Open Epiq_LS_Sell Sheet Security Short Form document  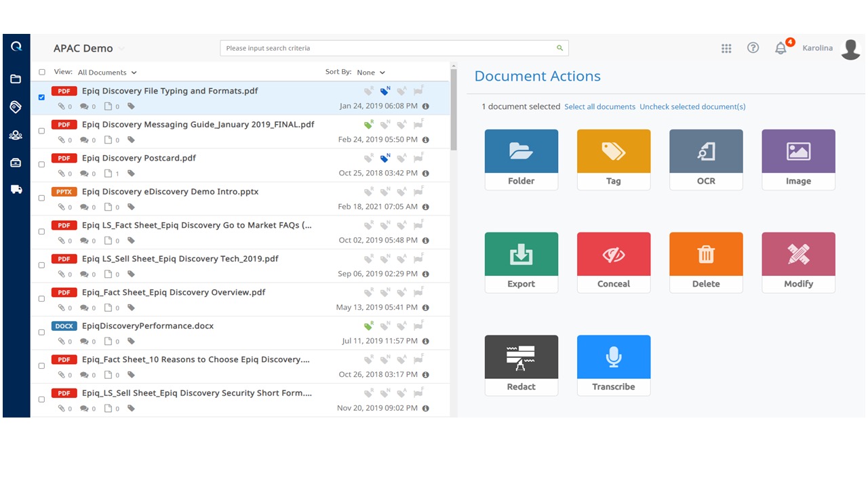tap(197, 392)
